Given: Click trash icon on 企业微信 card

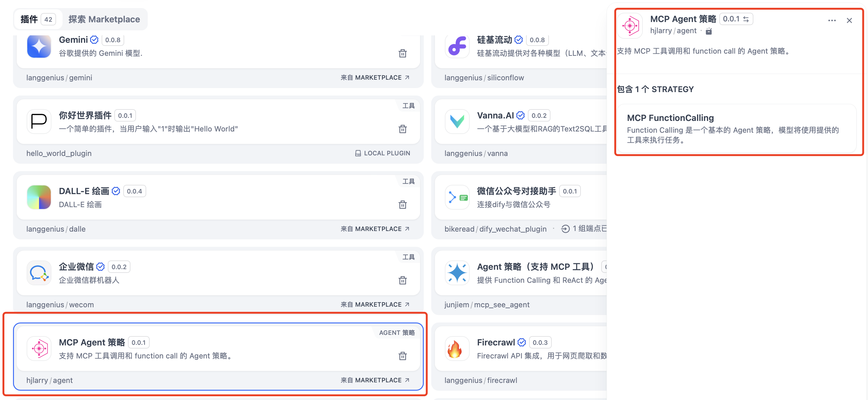Looking at the screenshot, I should (x=402, y=280).
